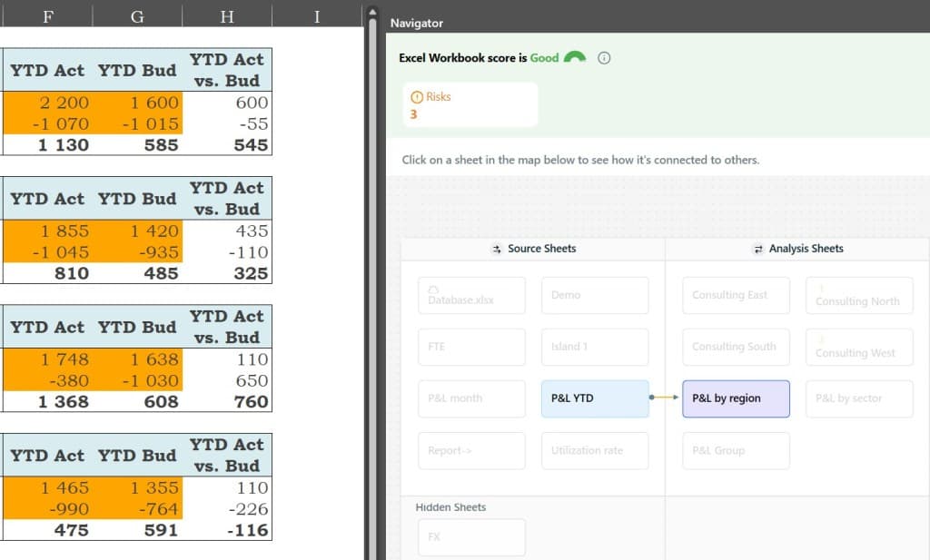The image size is (930, 560).
Task: Select the P&L YTD sheet tile
Action: click(595, 398)
